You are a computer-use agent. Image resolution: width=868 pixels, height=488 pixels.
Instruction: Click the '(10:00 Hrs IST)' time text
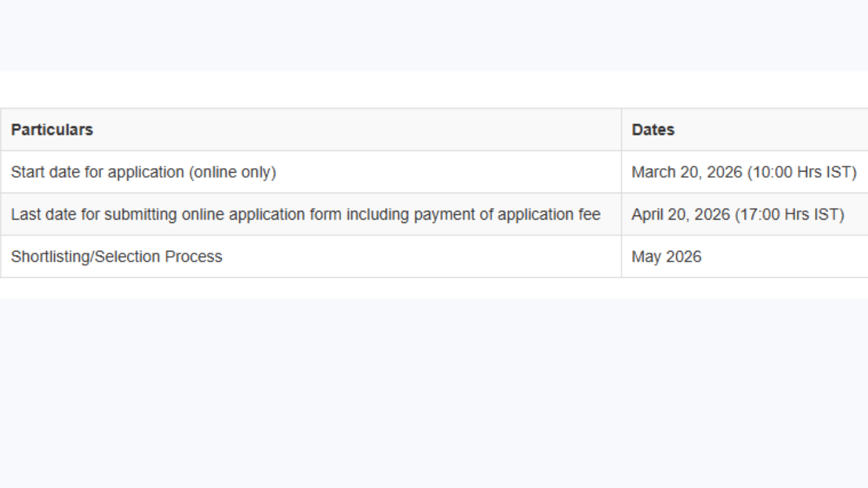pos(802,172)
